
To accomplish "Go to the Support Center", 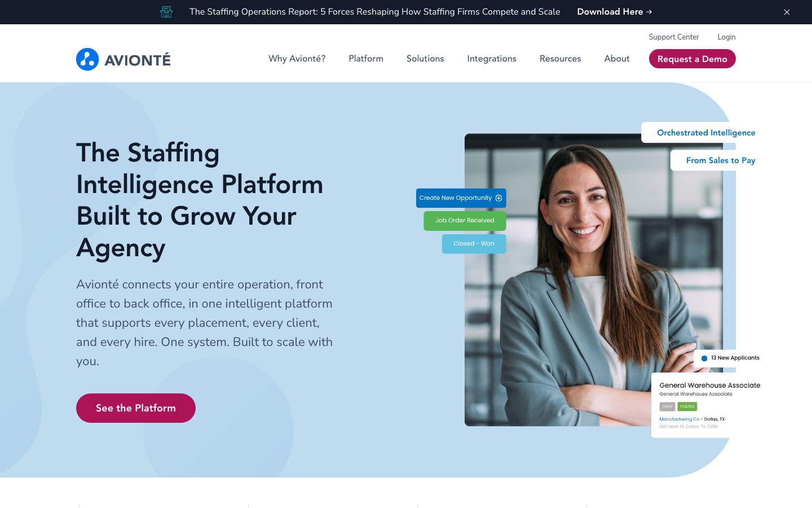I will (x=674, y=37).
